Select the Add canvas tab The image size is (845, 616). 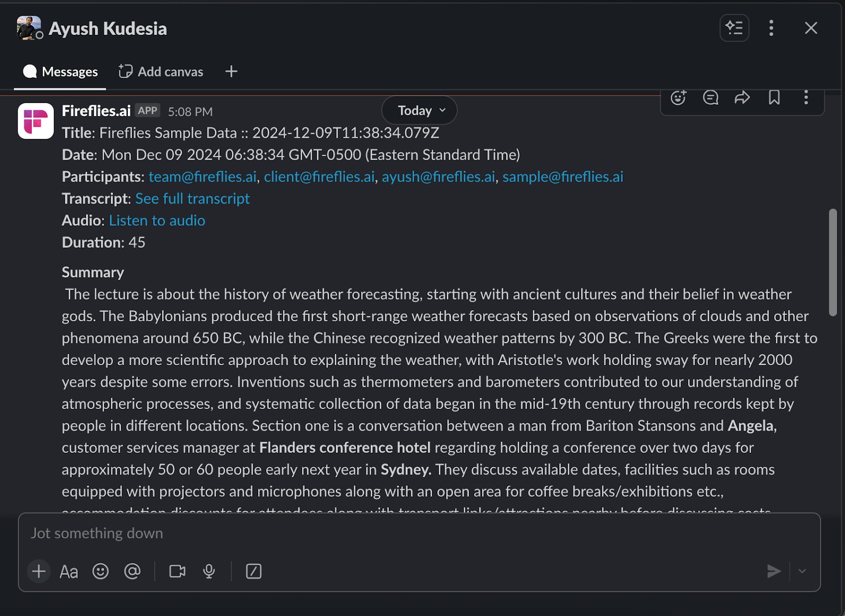[x=161, y=72]
